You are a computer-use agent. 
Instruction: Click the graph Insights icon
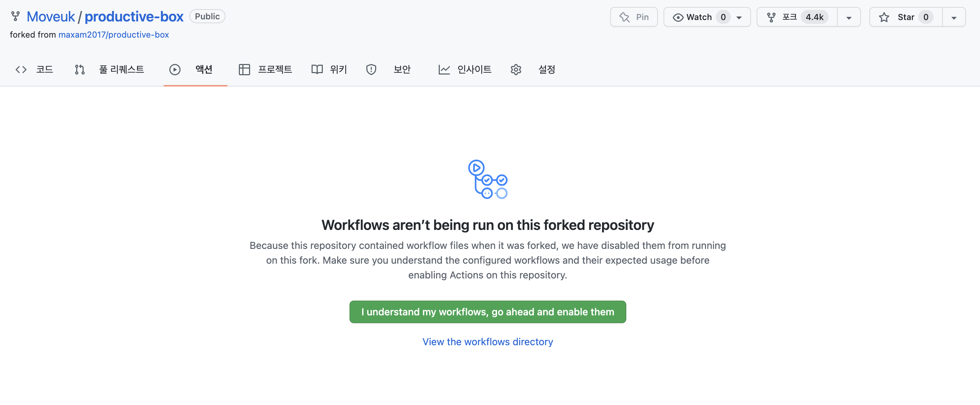(x=444, y=69)
